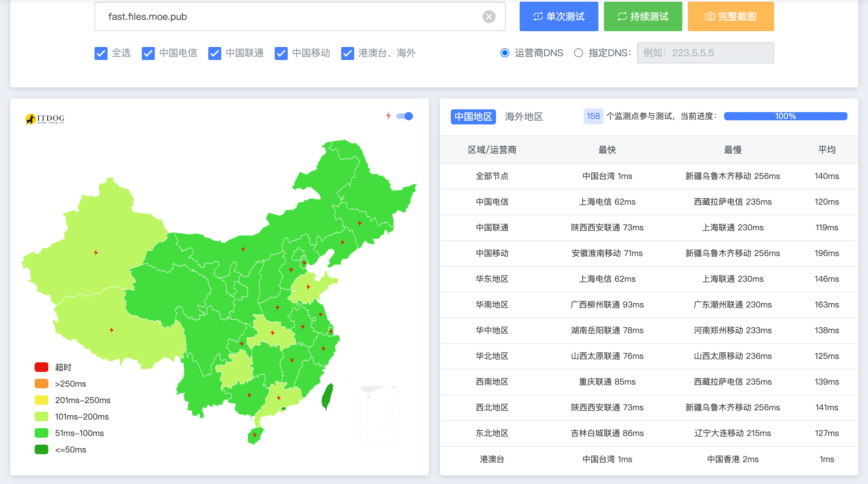Viewport: 868px width, 484px height.
Task: Click the lightning marker on Hainan island
Action: pos(255,435)
